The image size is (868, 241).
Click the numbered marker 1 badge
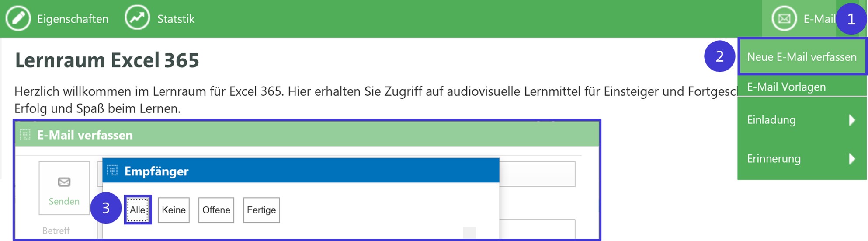[851, 19]
